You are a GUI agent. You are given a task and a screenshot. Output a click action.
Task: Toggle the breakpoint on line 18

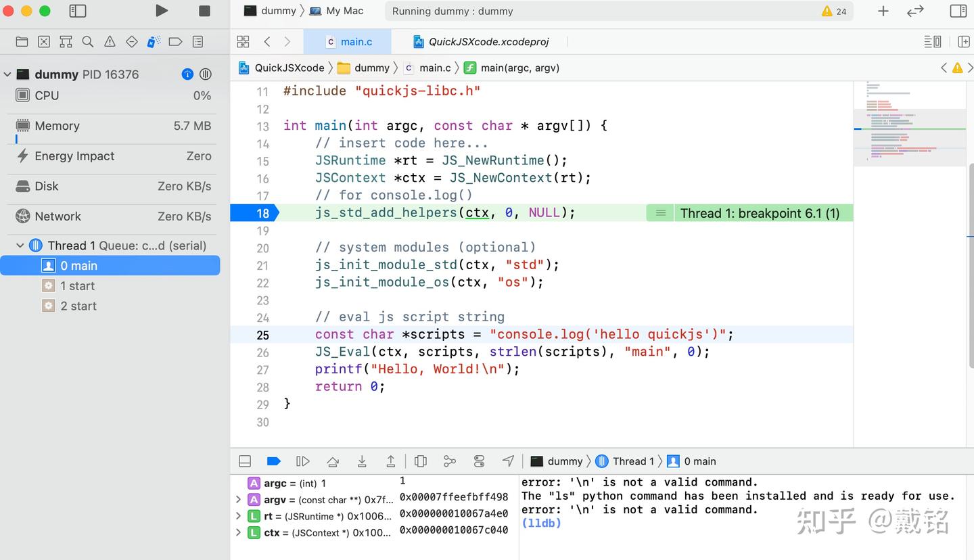pos(263,212)
